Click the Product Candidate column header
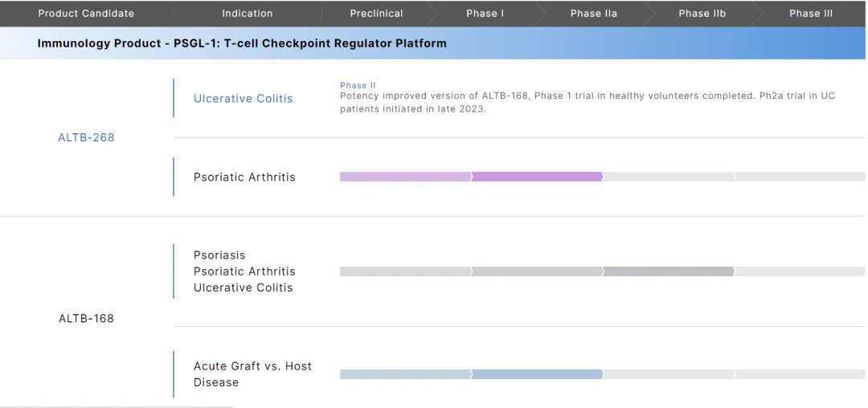The image size is (868, 408). tap(86, 14)
